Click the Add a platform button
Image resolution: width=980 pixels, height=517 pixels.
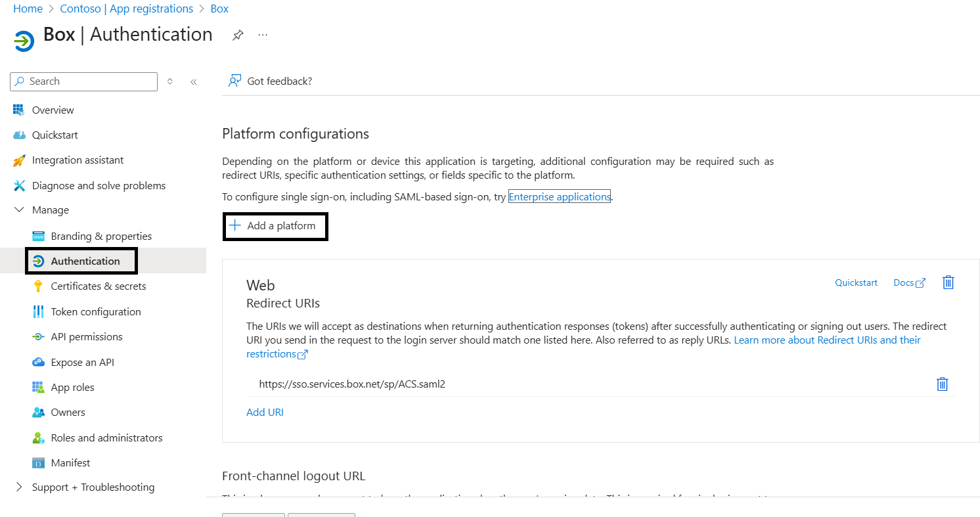[275, 226]
